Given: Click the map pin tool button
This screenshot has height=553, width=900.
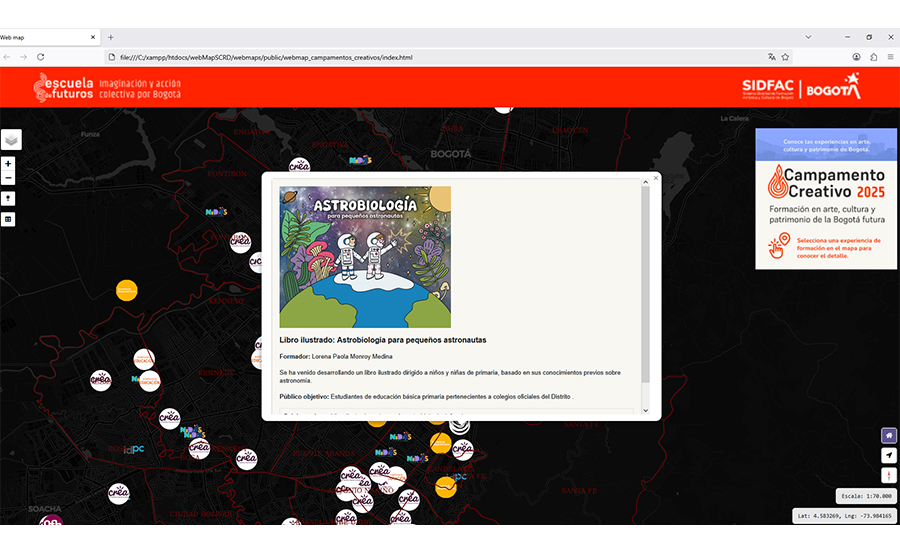Looking at the screenshot, I should (x=9, y=198).
